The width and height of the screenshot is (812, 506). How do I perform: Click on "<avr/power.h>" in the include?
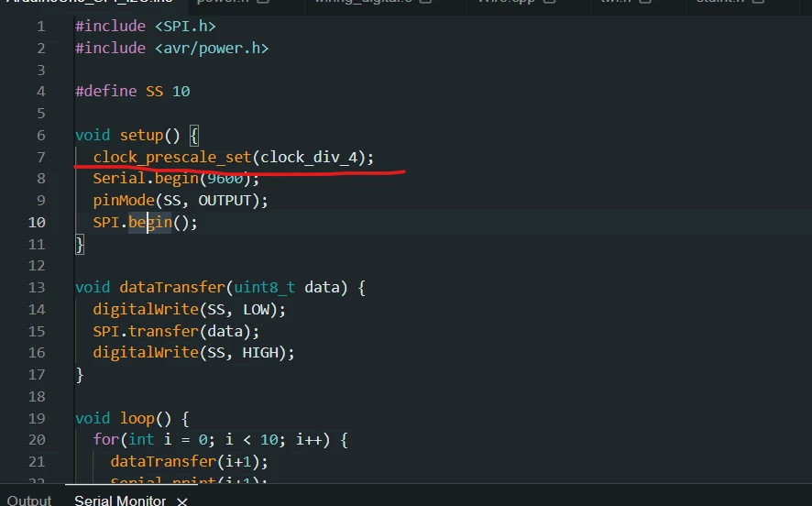pyautogui.click(x=212, y=49)
